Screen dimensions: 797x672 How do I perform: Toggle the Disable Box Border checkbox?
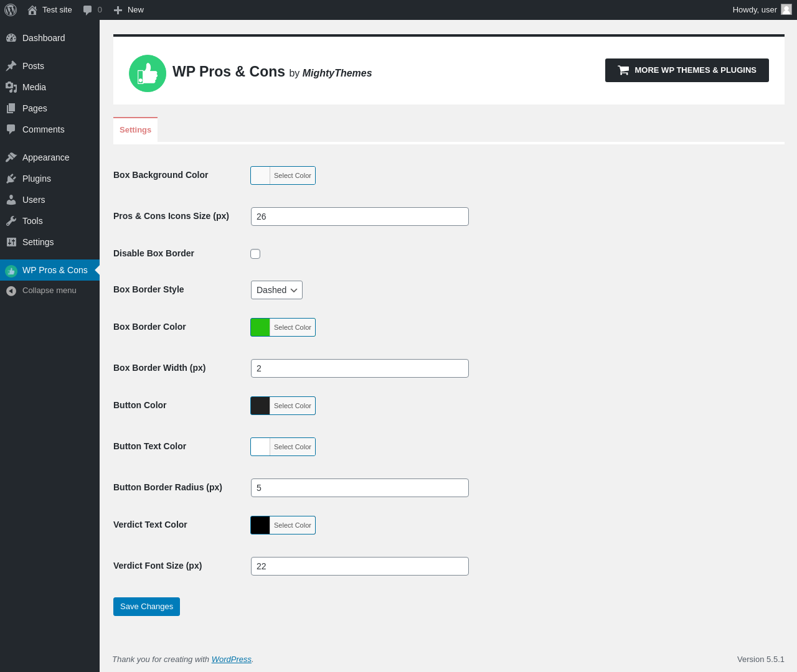[255, 254]
